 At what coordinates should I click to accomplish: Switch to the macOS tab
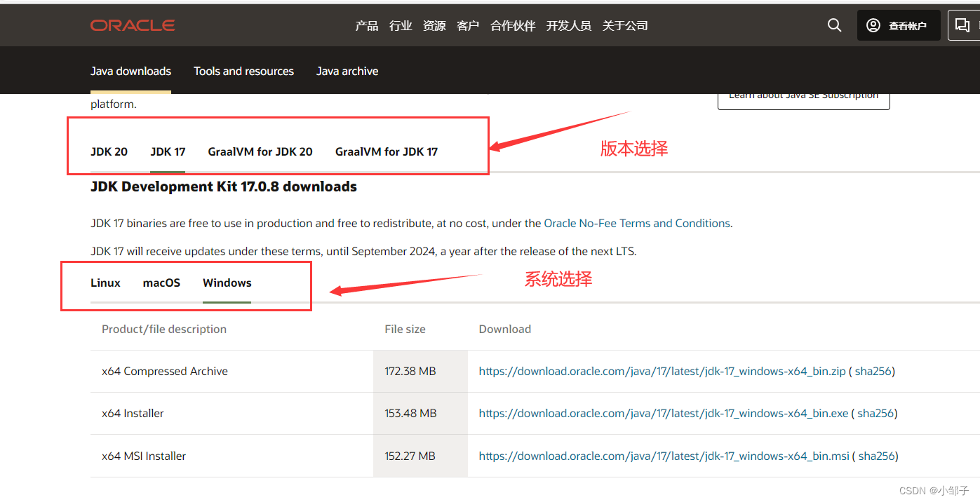tap(161, 283)
